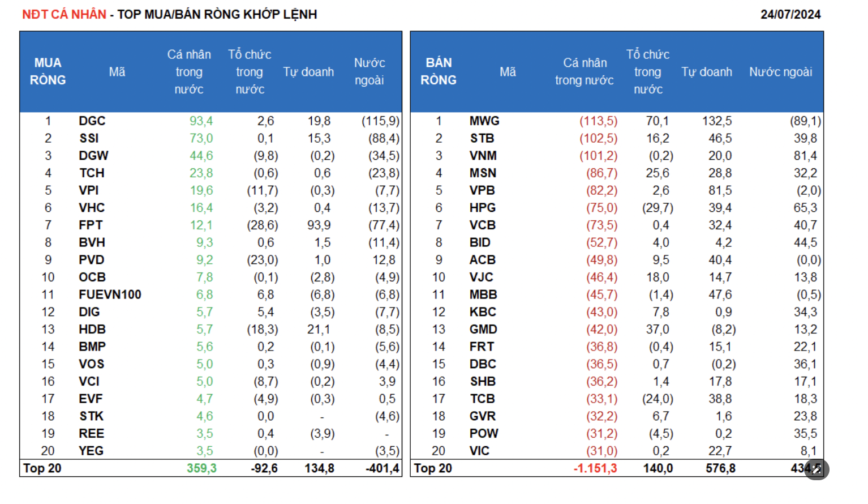Click 'Nước ngoài' header in BÁN RÒNG table
The height and width of the screenshot is (504, 868).
click(781, 72)
